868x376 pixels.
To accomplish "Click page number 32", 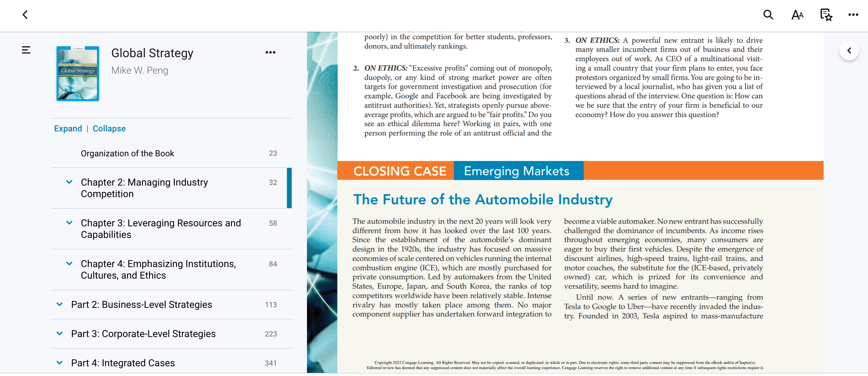I will tap(273, 183).
